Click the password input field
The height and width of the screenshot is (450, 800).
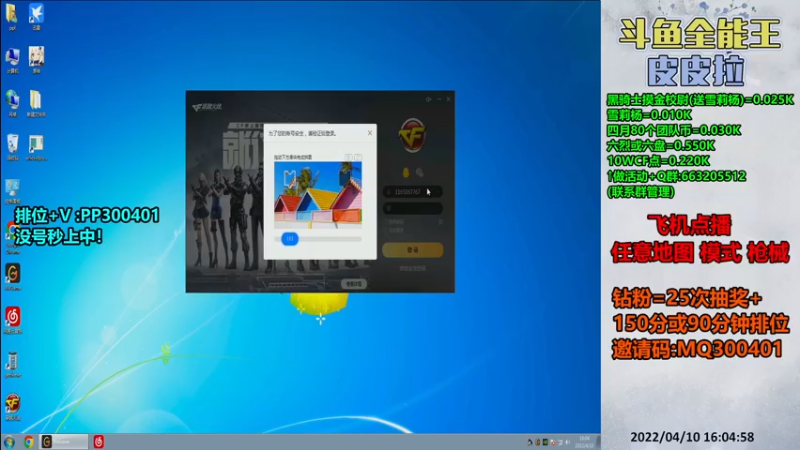click(412, 208)
